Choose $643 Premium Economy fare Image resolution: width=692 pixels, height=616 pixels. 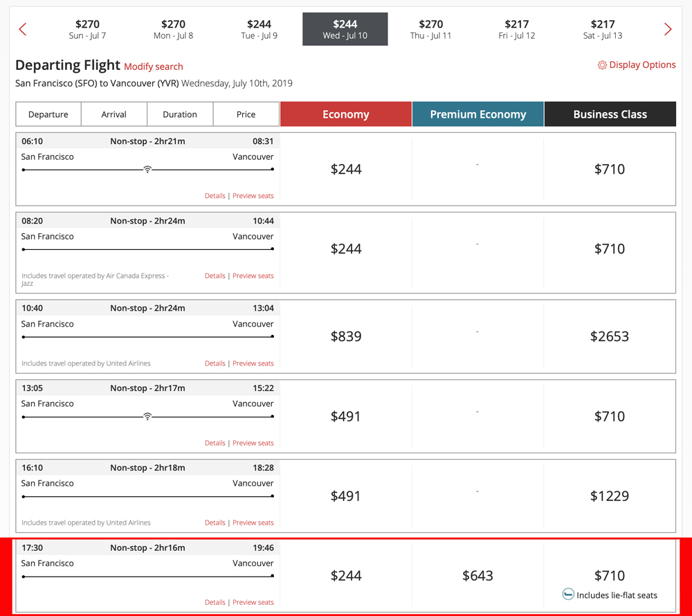tap(477, 576)
